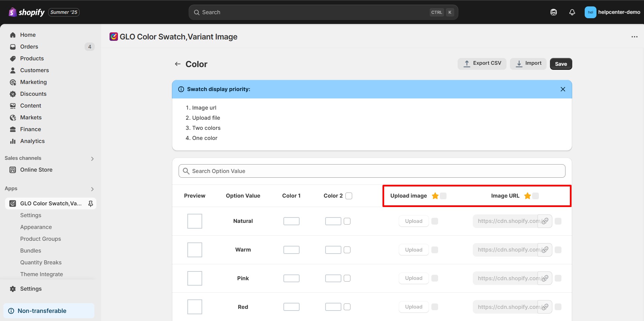Viewport: 644px width, 321px height.
Task: Tick the Color 2 checkbox for Warm
Action: [x=347, y=250]
